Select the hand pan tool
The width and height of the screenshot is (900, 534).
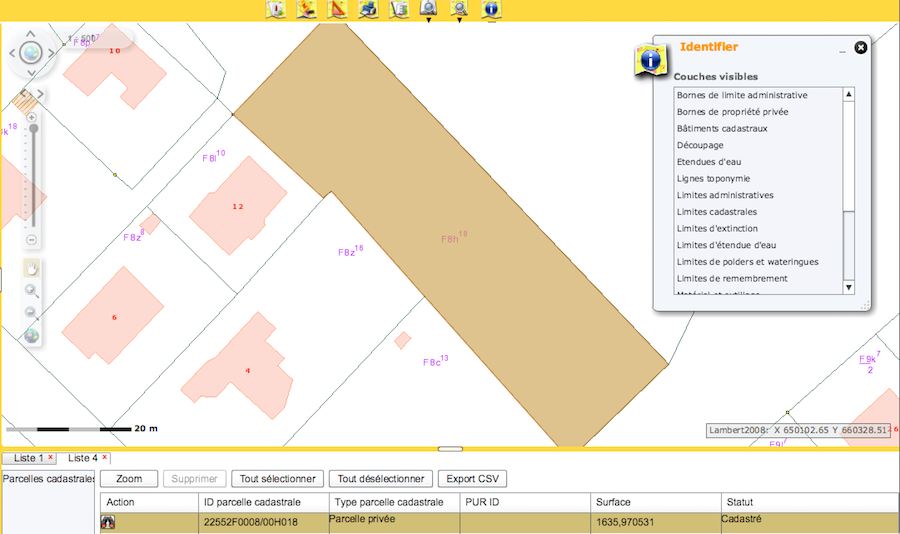click(x=32, y=268)
